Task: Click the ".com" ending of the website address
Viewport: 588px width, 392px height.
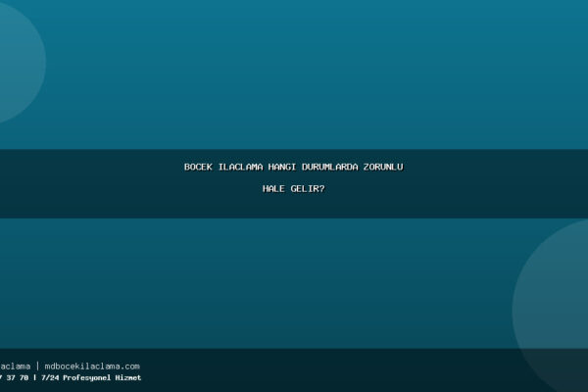Action: coord(129,366)
